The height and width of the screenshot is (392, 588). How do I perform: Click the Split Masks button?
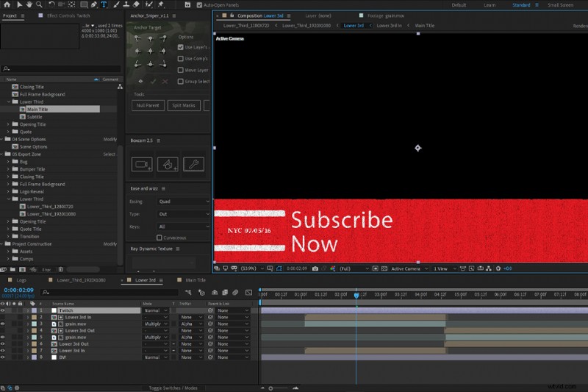(184, 105)
